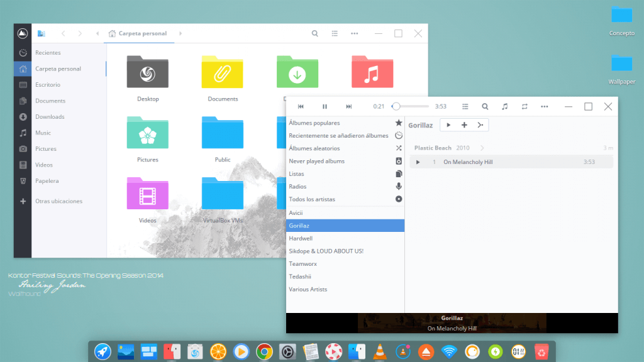Open the Wallpaper desktop folder
The width and height of the screenshot is (644, 362).
(x=621, y=69)
